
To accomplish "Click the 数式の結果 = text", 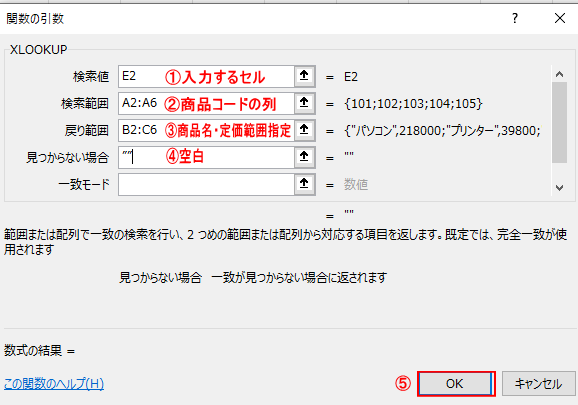I will [39, 350].
